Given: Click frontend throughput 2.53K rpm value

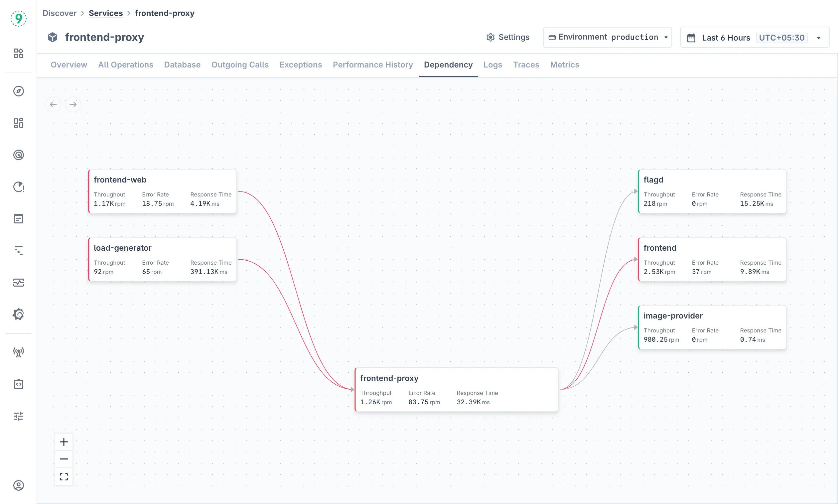Looking at the screenshot, I should (659, 272).
